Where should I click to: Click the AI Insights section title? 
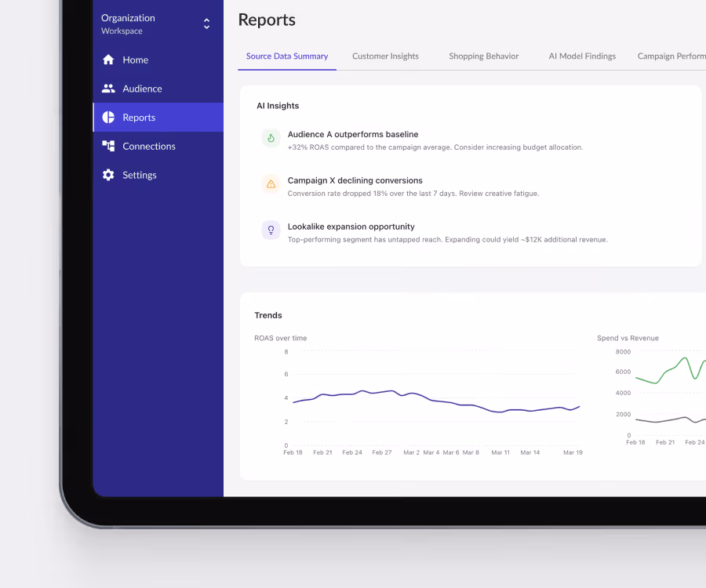tap(278, 106)
